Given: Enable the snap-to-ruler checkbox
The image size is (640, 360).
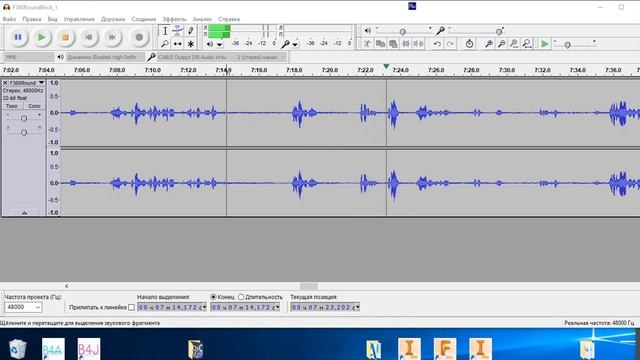Looking at the screenshot, I should point(131,307).
